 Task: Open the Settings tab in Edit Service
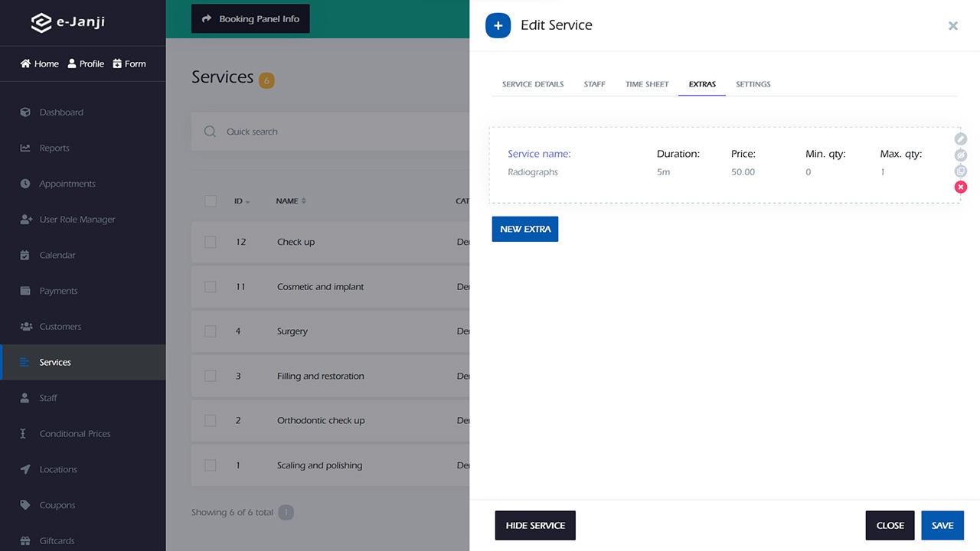(x=753, y=84)
